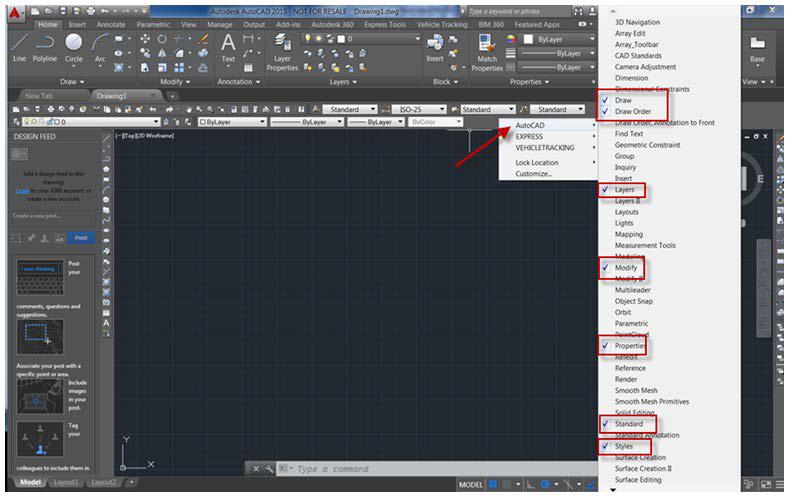Open Layer Properties manager
This screenshot has width=789, height=497.
point(282,52)
